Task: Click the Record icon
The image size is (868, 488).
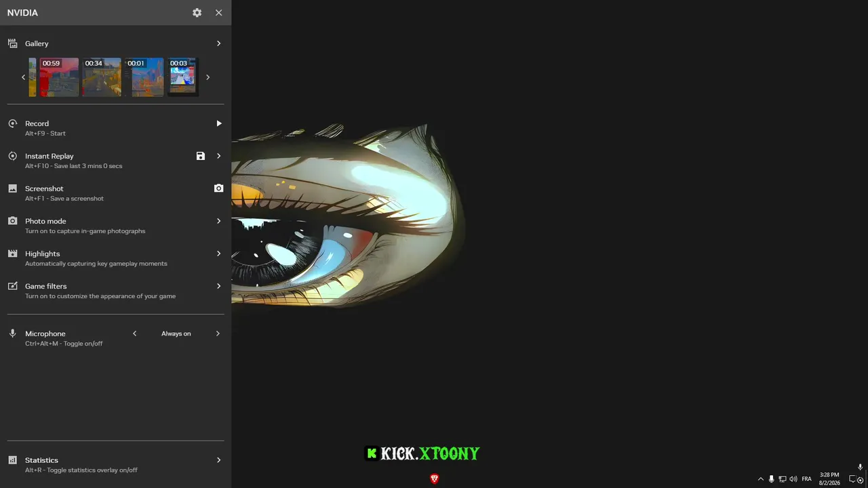Action: point(12,123)
